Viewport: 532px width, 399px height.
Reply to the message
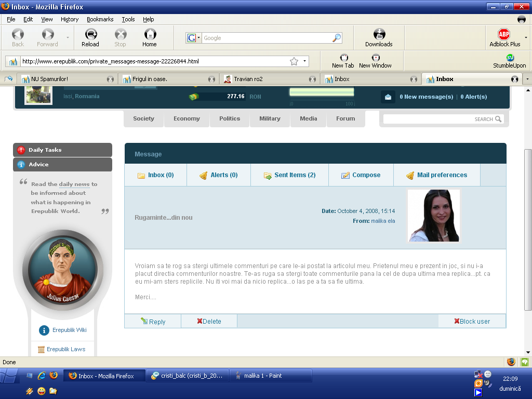153,322
